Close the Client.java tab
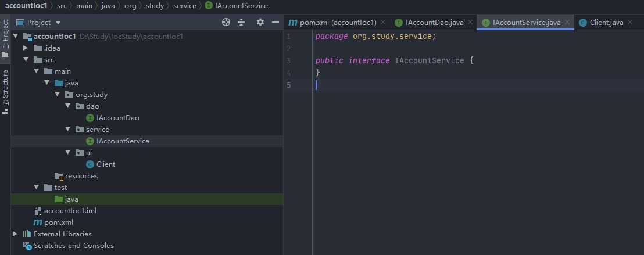This screenshot has height=255, width=644. coord(630,23)
